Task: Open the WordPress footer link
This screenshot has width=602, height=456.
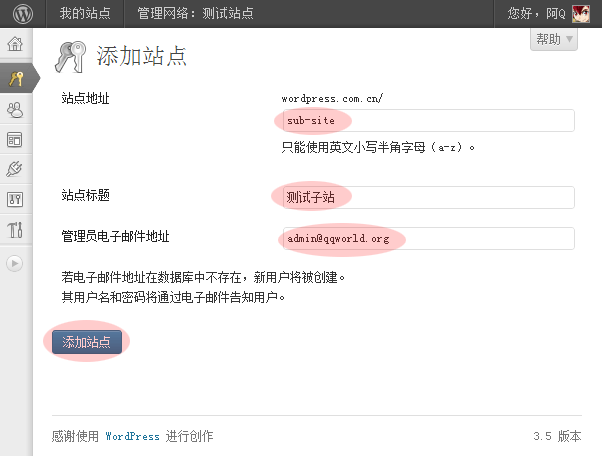Action: pyautogui.click(x=132, y=436)
